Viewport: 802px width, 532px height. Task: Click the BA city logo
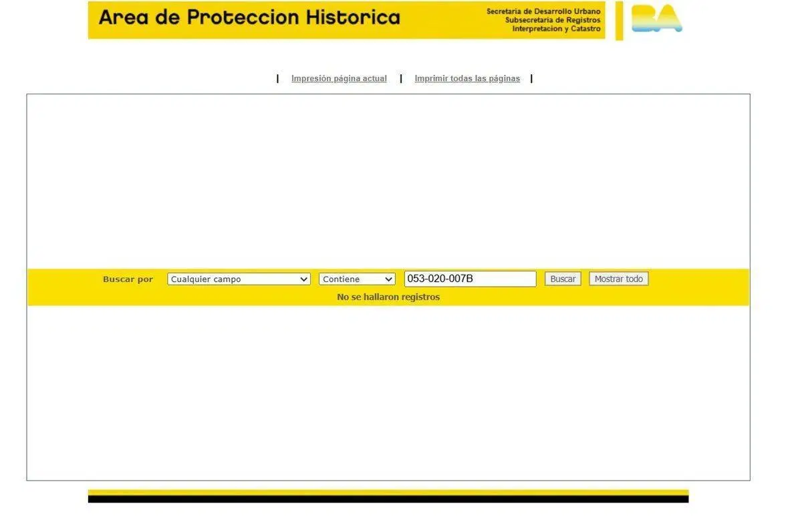656,19
